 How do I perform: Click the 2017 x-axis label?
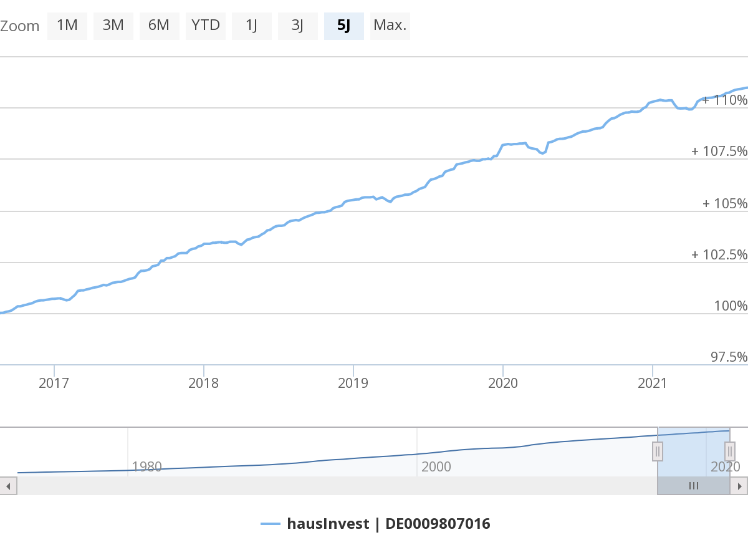54,383
